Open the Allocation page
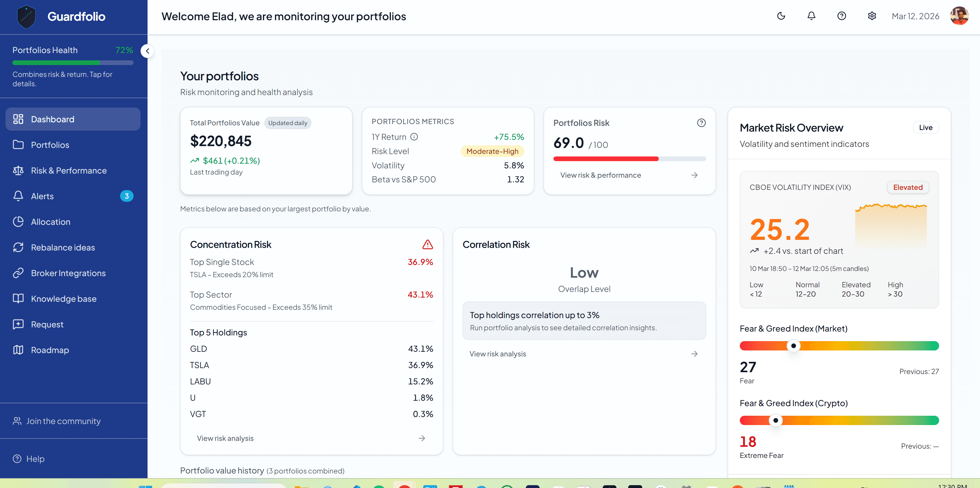This screenshot has height=488, width=980. point(73,221)
